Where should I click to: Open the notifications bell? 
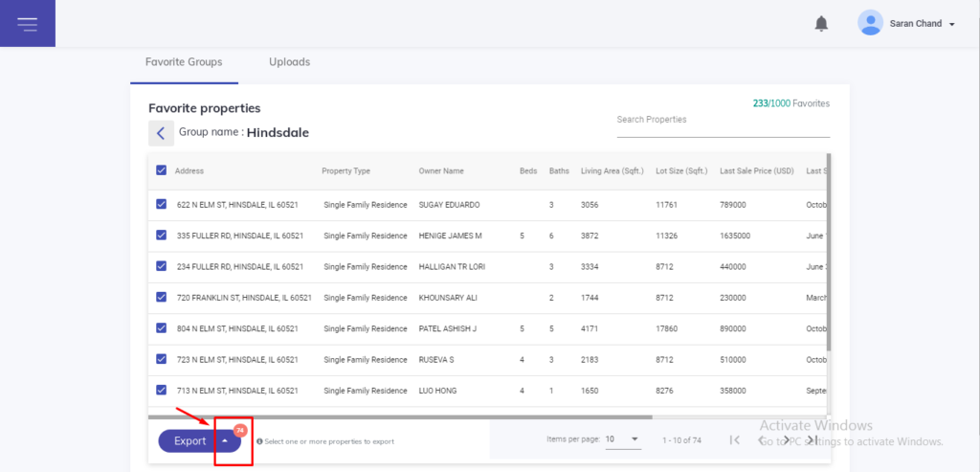821,24
